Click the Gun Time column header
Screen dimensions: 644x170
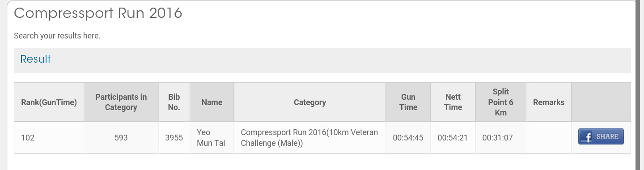pyautogui.click(x=408, y=102)
